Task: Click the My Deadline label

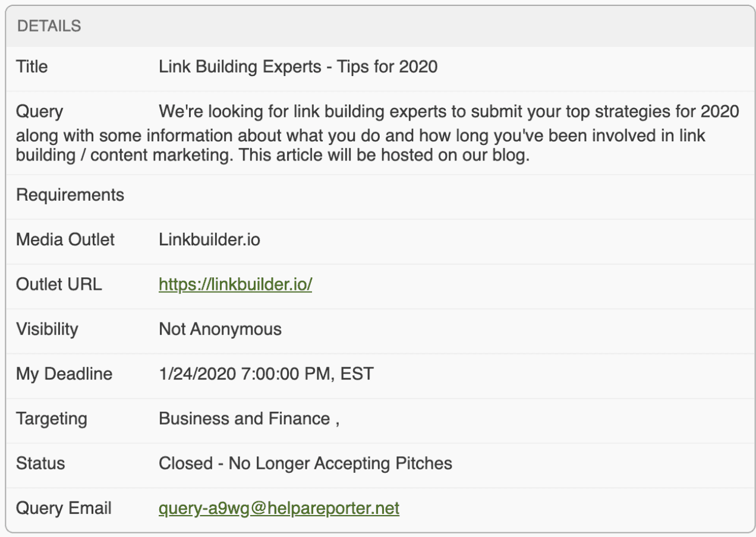Action: 64,374
